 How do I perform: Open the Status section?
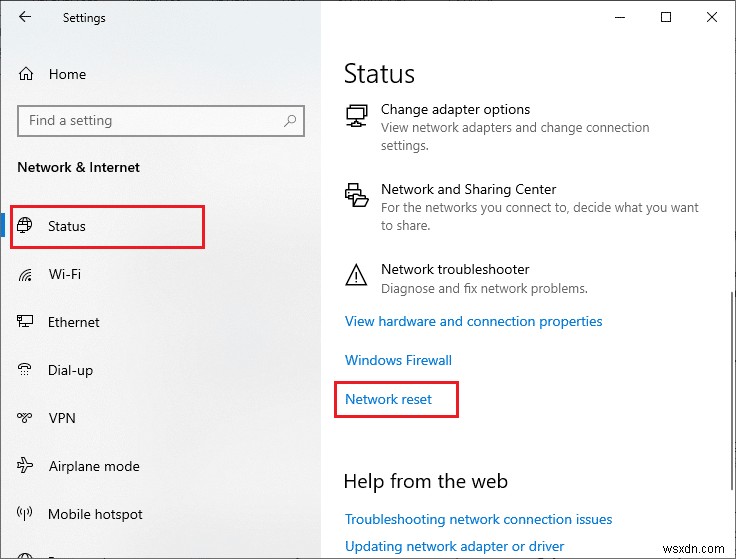pyautogui.click(x=67, y=226)
